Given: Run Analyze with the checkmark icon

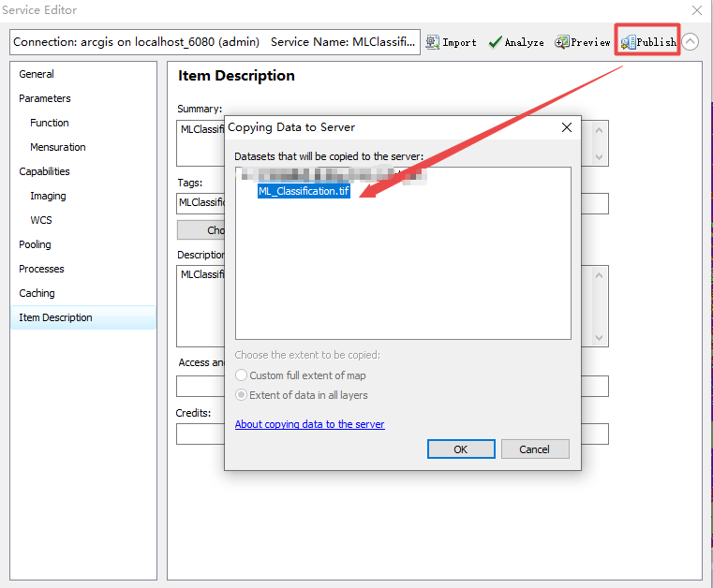Looking at the screenshot, I should point(516,42).
